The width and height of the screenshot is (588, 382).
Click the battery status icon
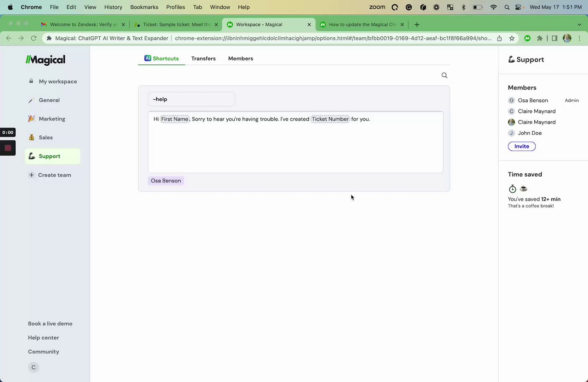(x=478, y=7)
